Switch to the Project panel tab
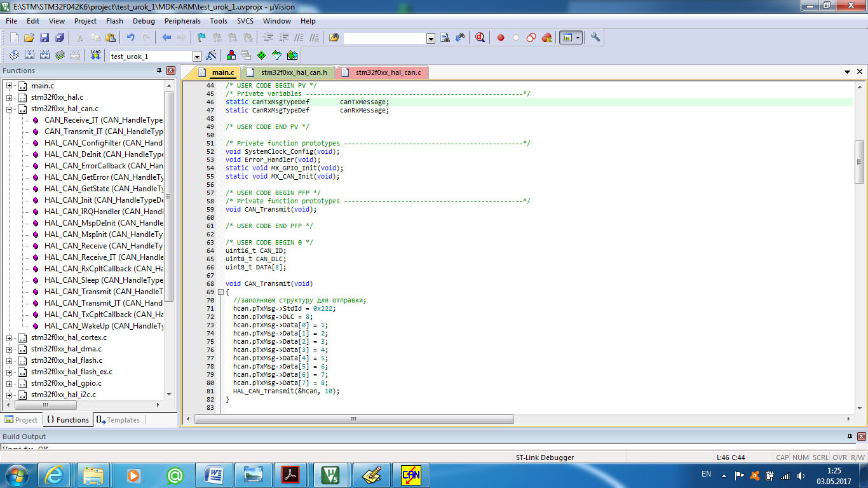The height and width of the screenshot is (488, 868). point(21,420)
